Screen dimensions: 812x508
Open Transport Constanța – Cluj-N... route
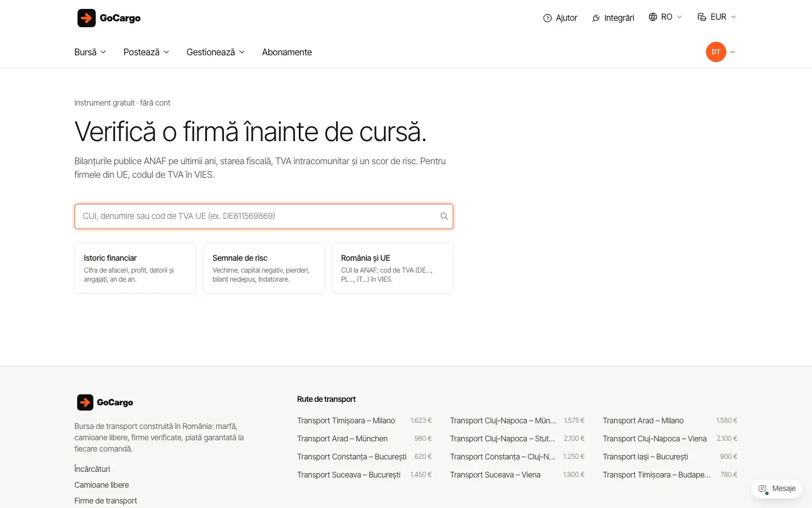point(517,457)
